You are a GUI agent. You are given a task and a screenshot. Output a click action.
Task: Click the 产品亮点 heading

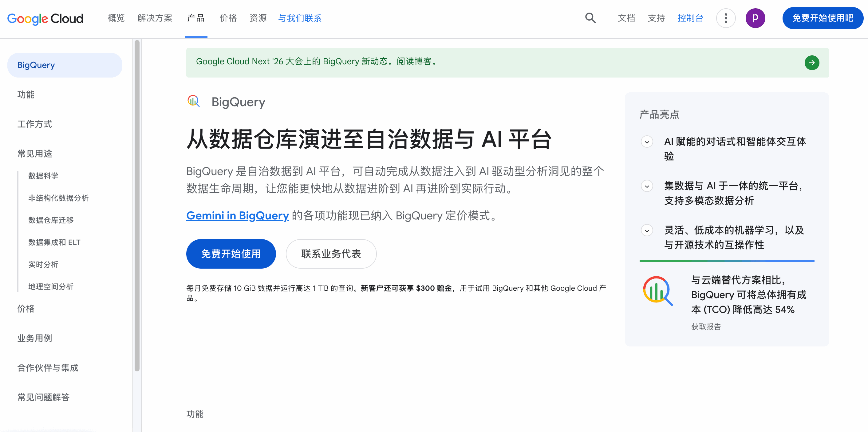coord(659,115)
